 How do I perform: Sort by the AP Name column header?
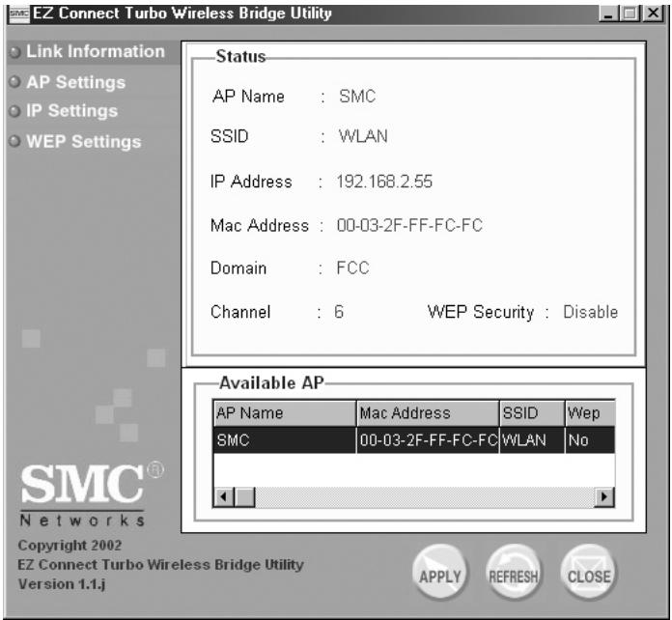pos(285,413)
